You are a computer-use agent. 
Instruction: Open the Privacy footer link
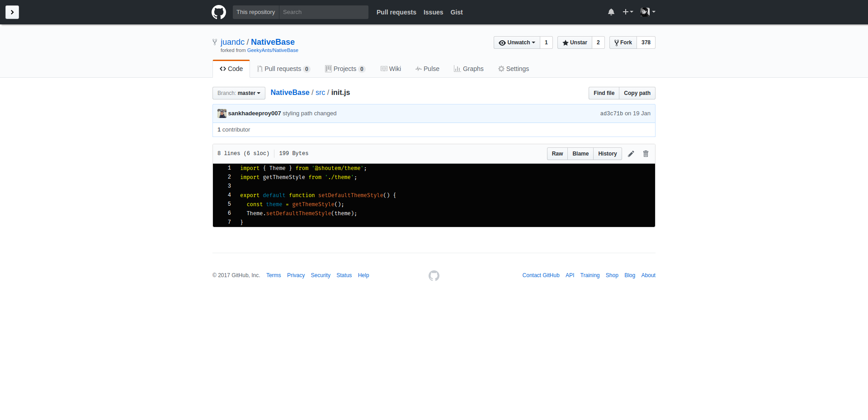[296, 275]
